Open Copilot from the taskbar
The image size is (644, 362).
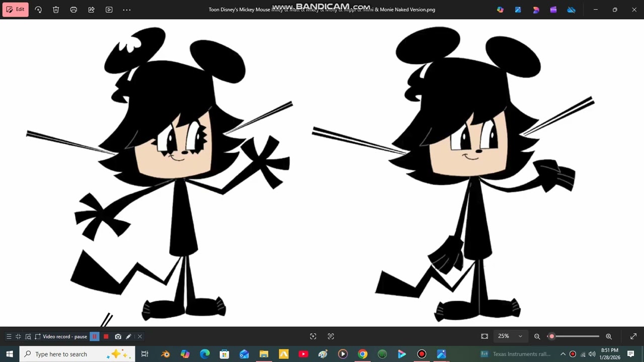pyautogui.click(x=185, y=354)
